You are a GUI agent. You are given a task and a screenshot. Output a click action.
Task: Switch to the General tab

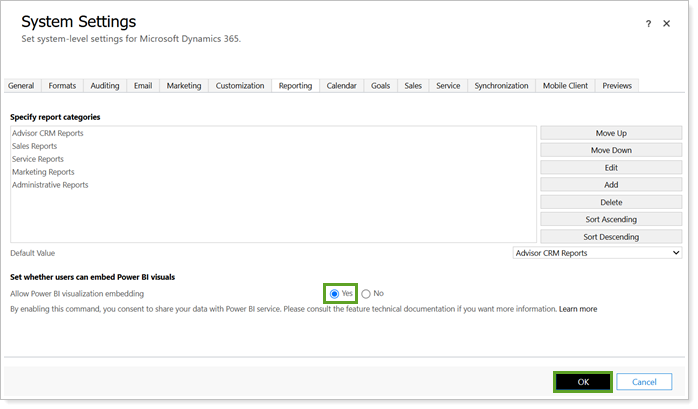click(21, 86)
